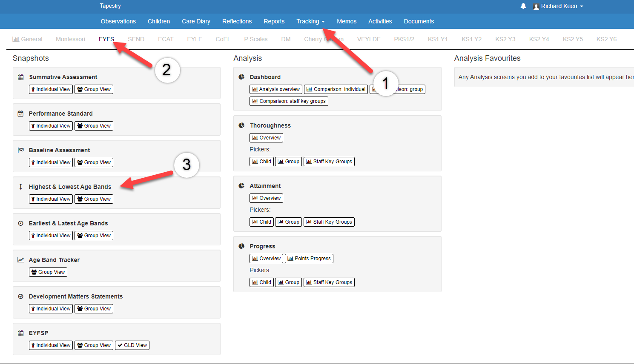Switch to the General tracking tab

(x=28, y=39)
